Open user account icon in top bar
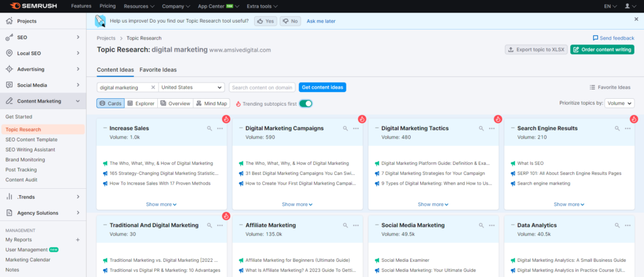This screenshot has height=277, width=644. [627, 6]
